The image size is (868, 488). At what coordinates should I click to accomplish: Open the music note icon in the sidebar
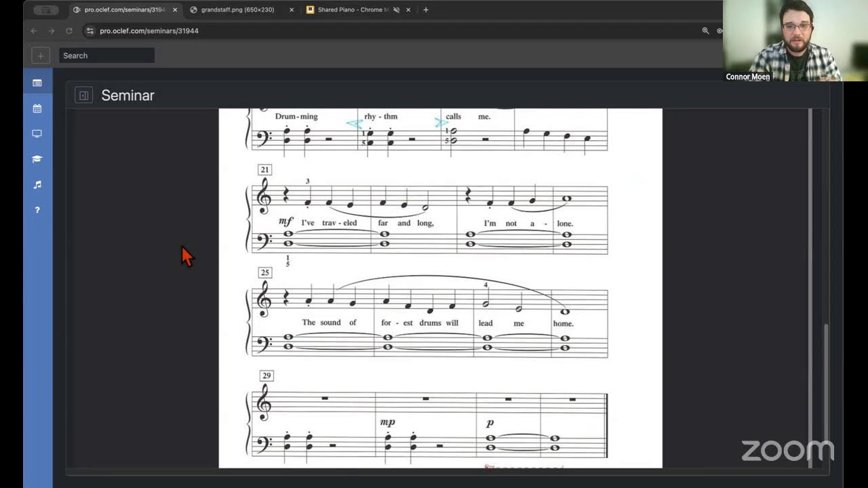[37, 184]
